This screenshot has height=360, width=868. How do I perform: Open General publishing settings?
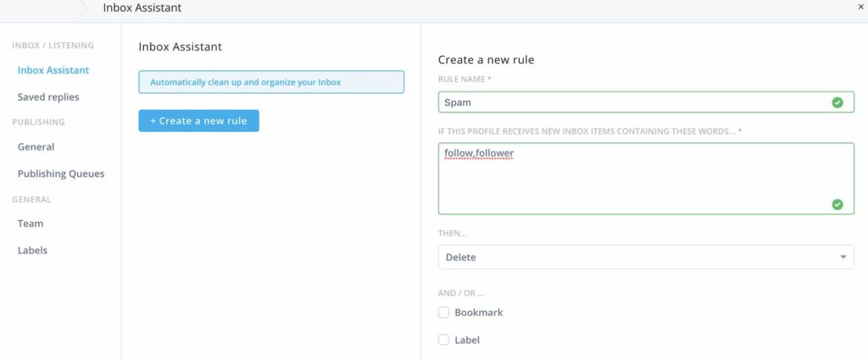point(36,147)
